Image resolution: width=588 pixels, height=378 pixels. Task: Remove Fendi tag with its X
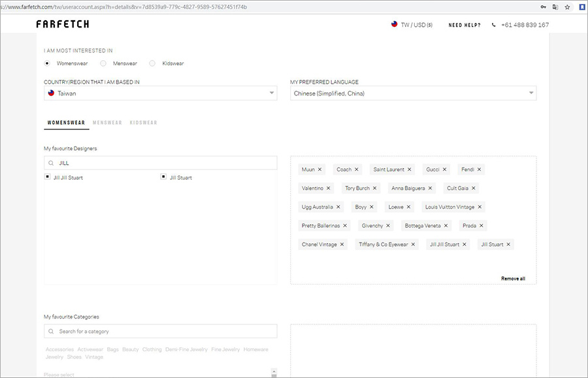pos(480,169)
